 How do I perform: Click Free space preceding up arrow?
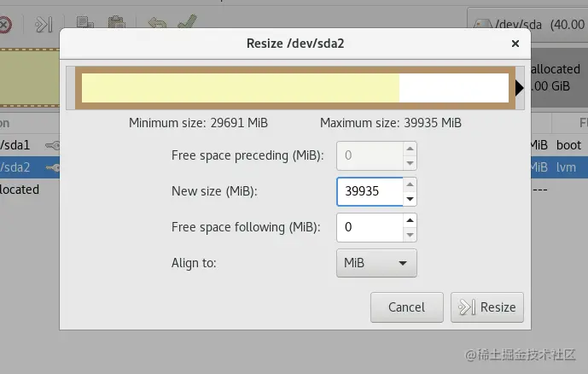(x=410, y=149)
